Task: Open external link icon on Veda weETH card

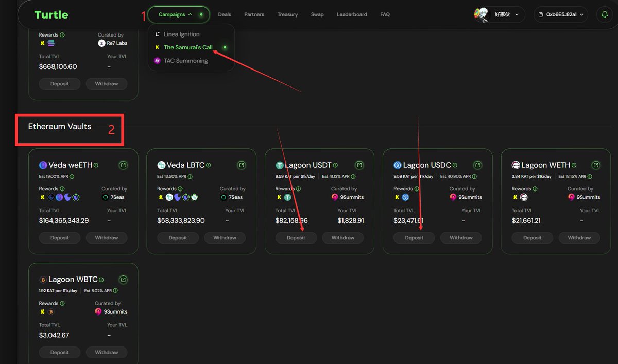Action: click(x=123, y=165)
